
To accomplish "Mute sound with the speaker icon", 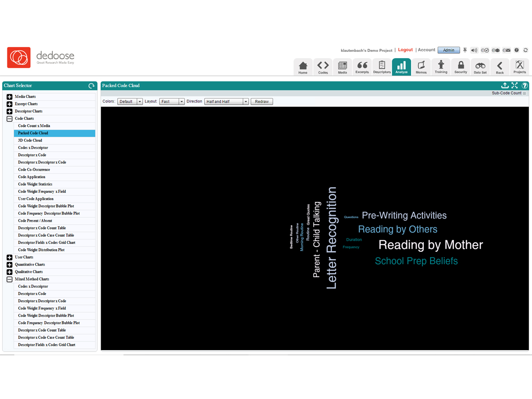I will click(x=474, y=50).
